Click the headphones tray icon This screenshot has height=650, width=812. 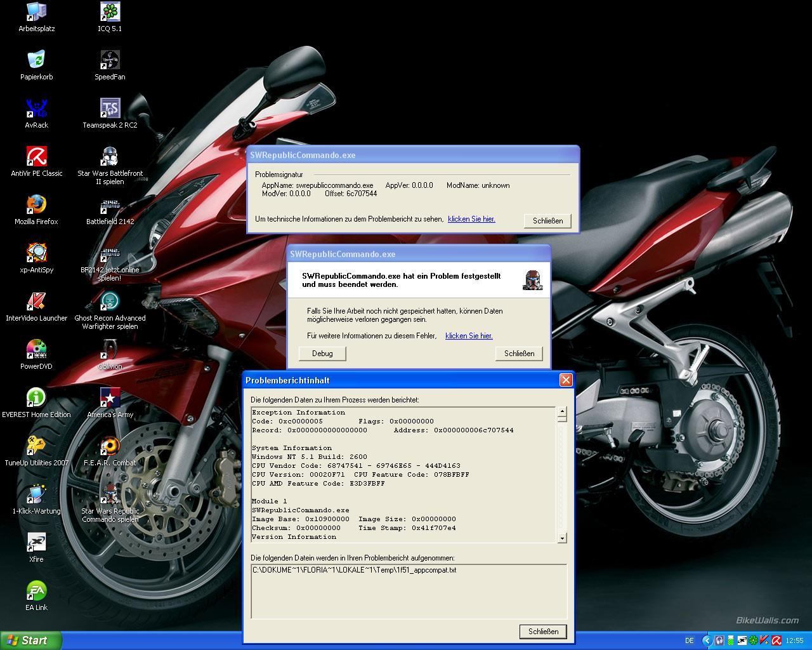point(719,640)
